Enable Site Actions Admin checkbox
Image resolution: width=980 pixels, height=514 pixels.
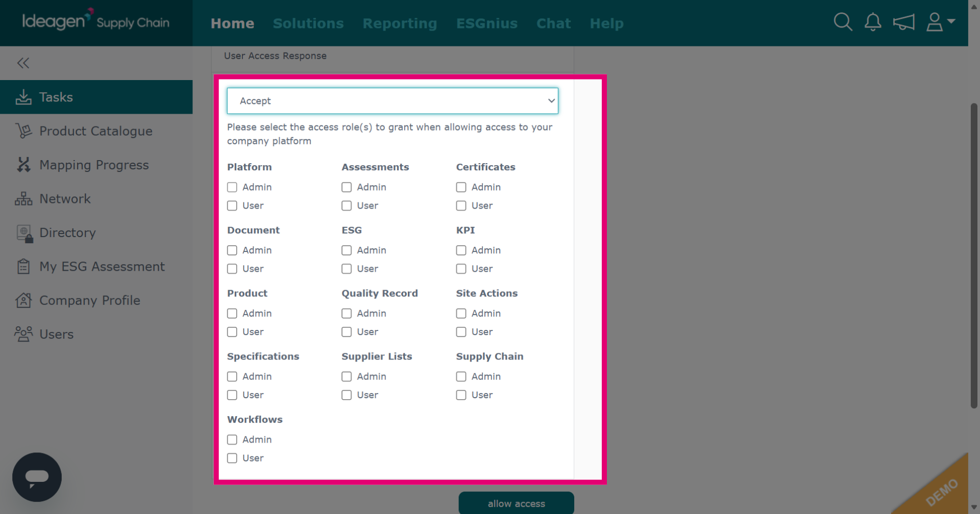(x=461, y=314)
